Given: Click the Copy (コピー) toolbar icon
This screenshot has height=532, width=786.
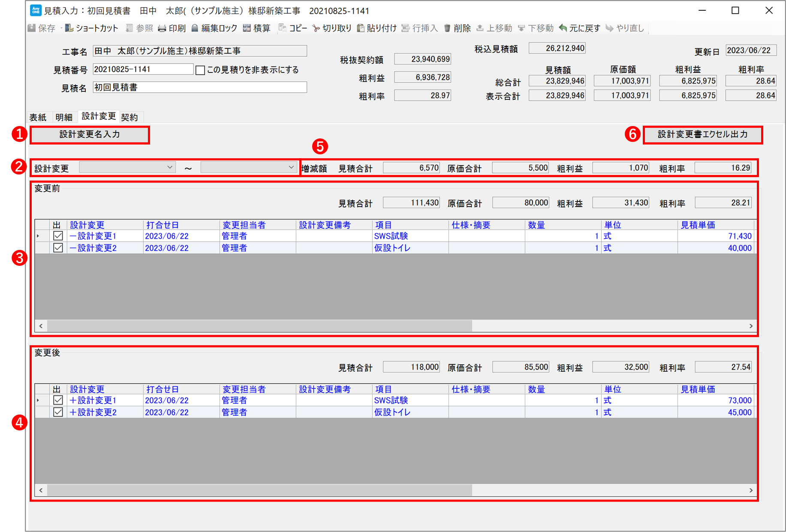Looking at the screenshot, I should tap(282, 28).
